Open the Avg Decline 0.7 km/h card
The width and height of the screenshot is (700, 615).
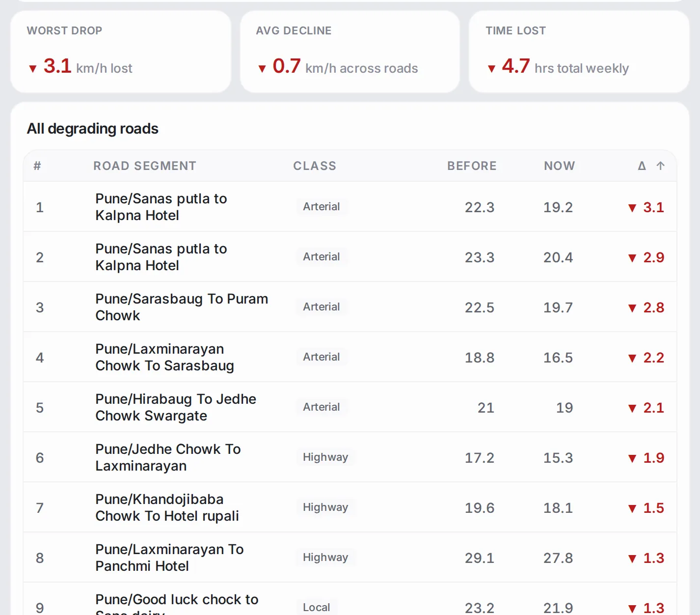pos(350,52)
